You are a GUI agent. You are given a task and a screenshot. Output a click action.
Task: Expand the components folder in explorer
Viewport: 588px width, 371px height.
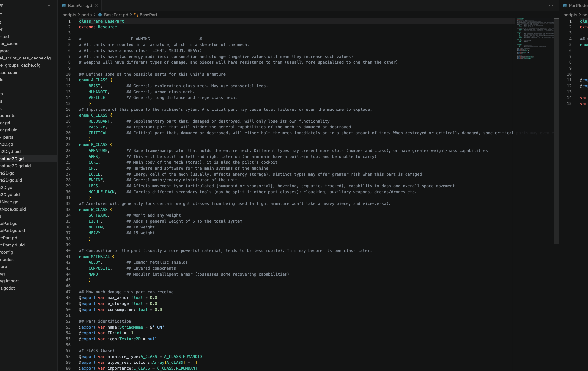(28, 115)
